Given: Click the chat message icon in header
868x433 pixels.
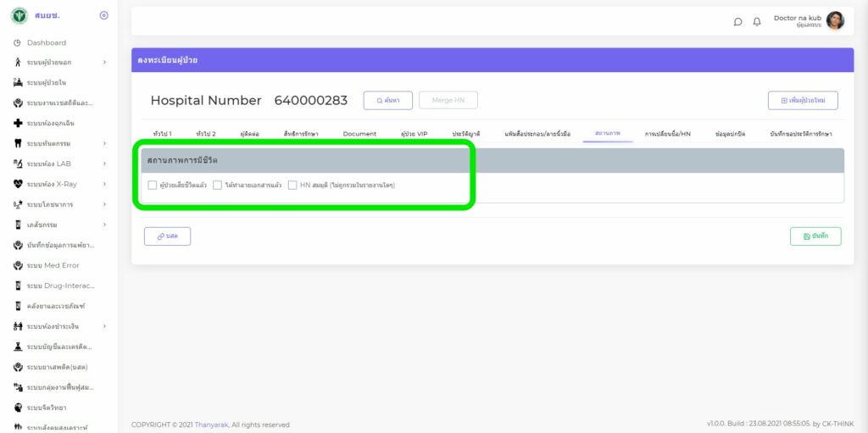Looking at the screenshot, I should point(738,21).
